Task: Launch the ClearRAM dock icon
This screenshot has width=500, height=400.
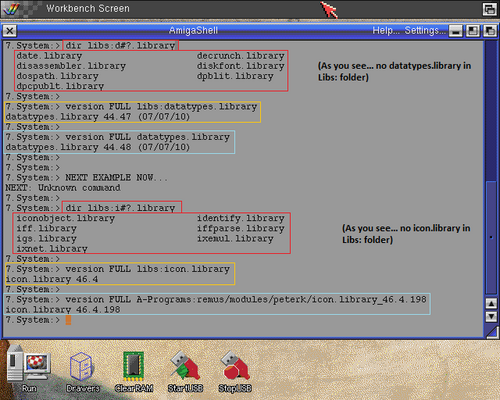Action: (134, 371)
